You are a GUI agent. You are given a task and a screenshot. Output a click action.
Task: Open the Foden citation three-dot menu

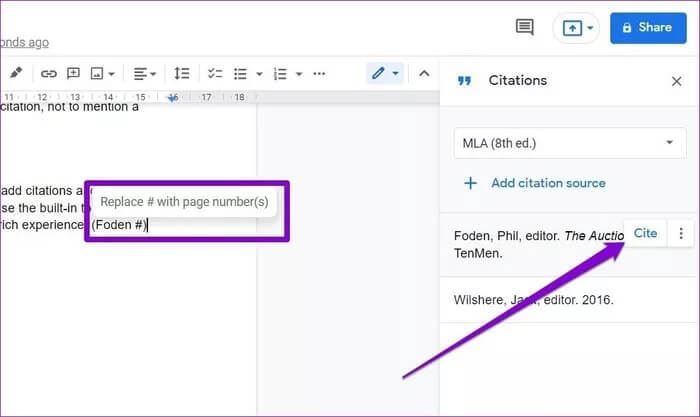pyautogui.click(x=681, y=233)
